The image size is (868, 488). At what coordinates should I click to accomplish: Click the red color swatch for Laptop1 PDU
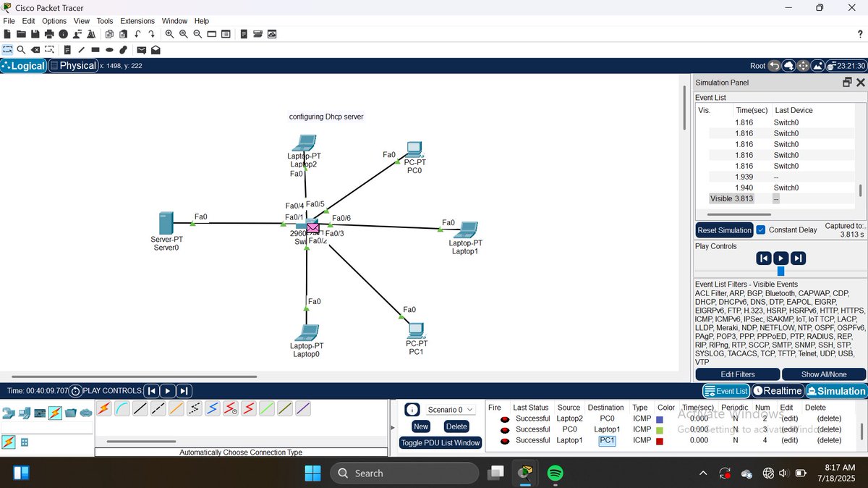tap(659, 440)
